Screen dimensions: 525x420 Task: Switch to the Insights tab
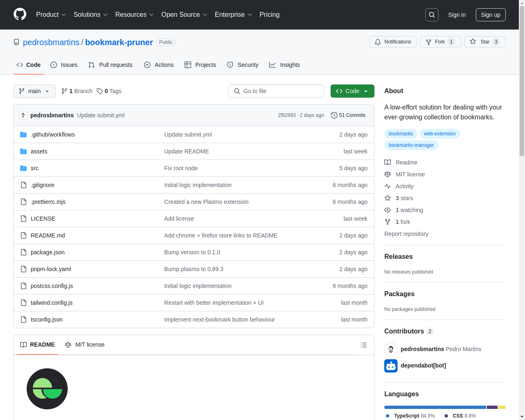285,65
